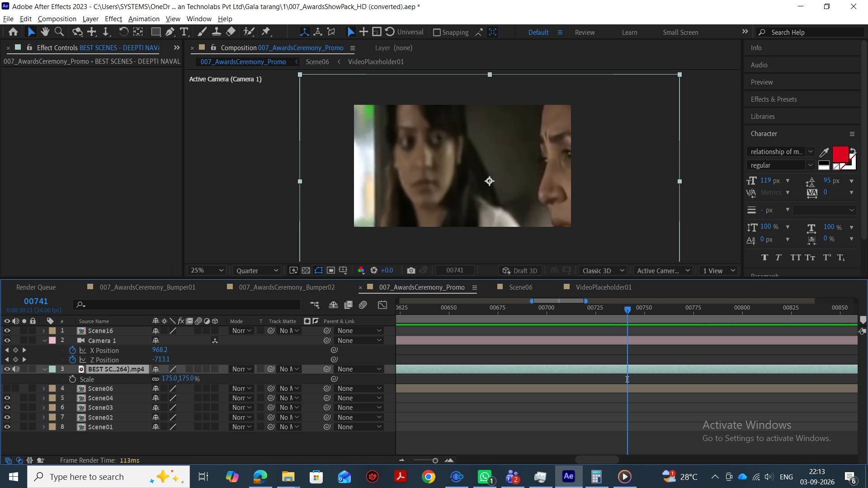The width and height of the screenshot is (868, 488).
Task: Select the Horizontal Type tool
Action: point(184,32)
